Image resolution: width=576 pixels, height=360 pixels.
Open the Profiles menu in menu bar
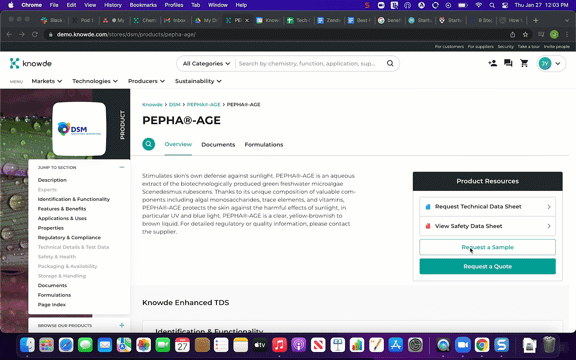174,5
